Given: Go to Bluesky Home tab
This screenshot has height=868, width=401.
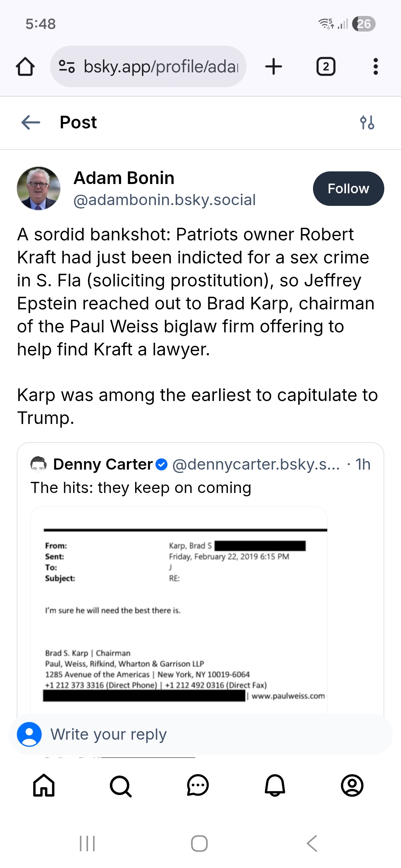Looking at the screenshot, I should click(44, 785).
